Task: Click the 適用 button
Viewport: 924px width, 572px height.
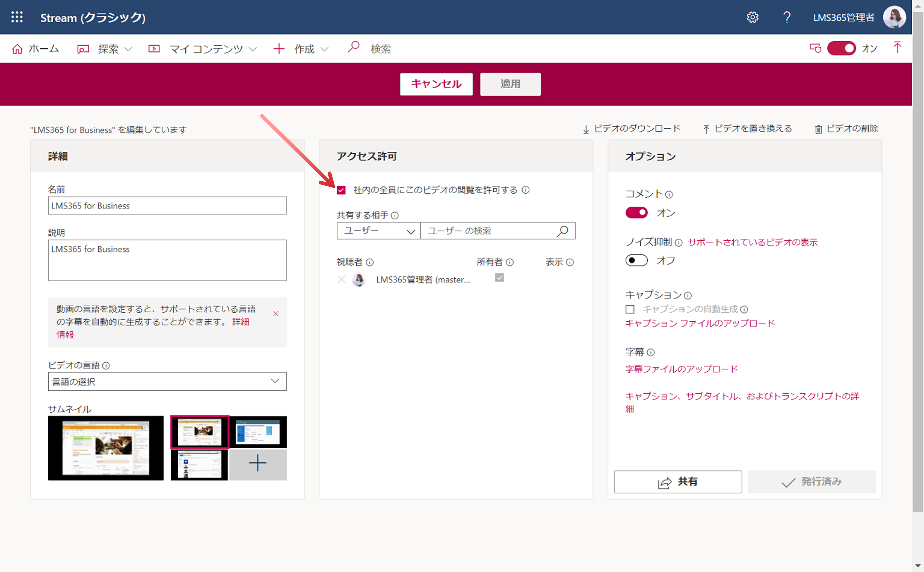Action: 511,84
